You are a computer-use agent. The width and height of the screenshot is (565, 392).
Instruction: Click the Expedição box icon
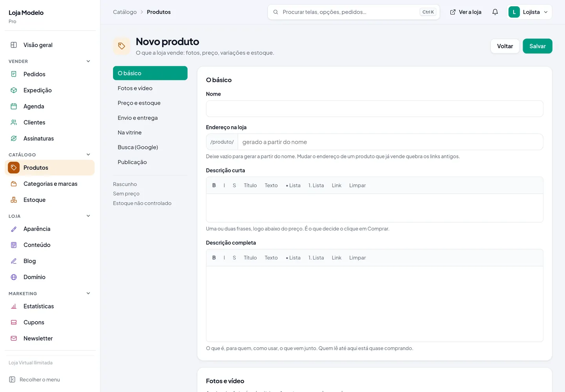(14, 90)
